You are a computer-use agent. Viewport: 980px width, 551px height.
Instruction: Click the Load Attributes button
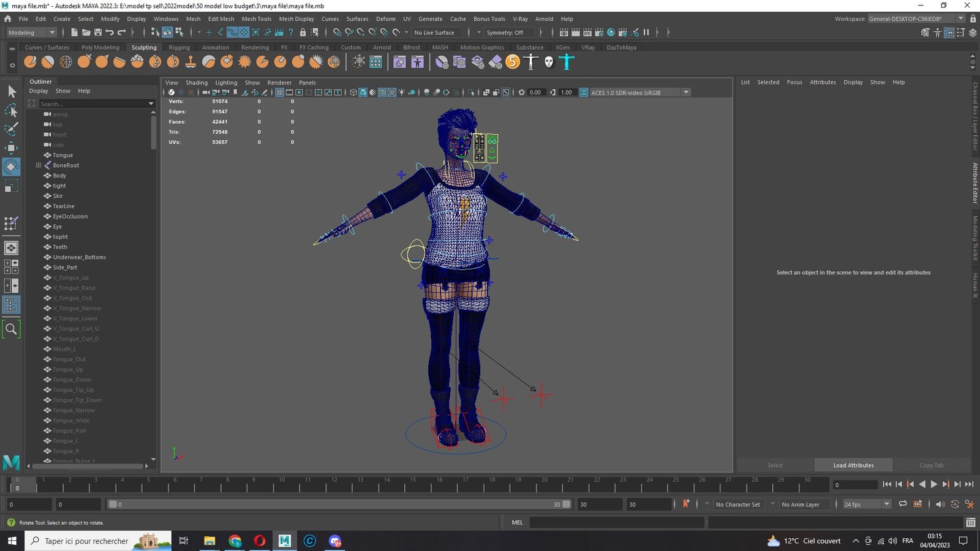point(853,465)
